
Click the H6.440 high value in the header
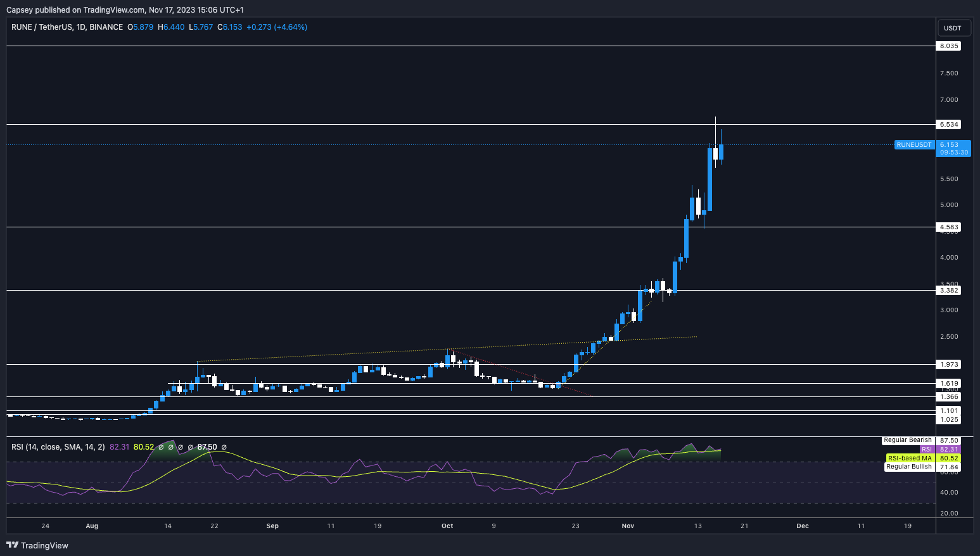click(171, 27)
